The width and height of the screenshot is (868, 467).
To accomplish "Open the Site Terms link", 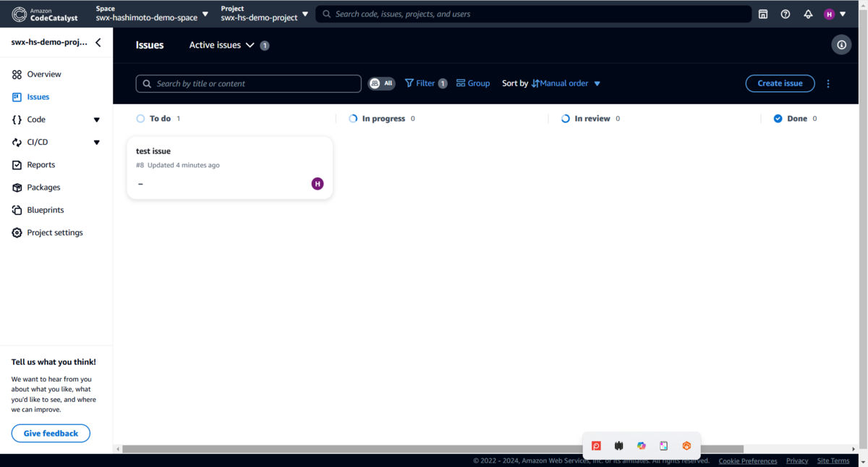I will pos(833,460).
